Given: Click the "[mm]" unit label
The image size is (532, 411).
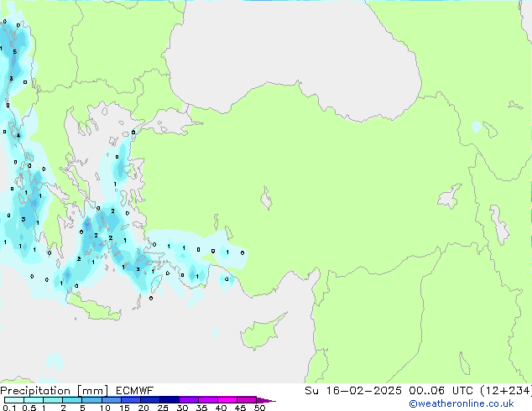Looking at the screenshot, I should coord(92,391).
